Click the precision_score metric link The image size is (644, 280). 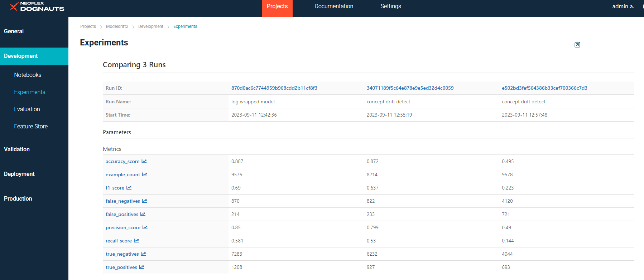tap(123, 227)
